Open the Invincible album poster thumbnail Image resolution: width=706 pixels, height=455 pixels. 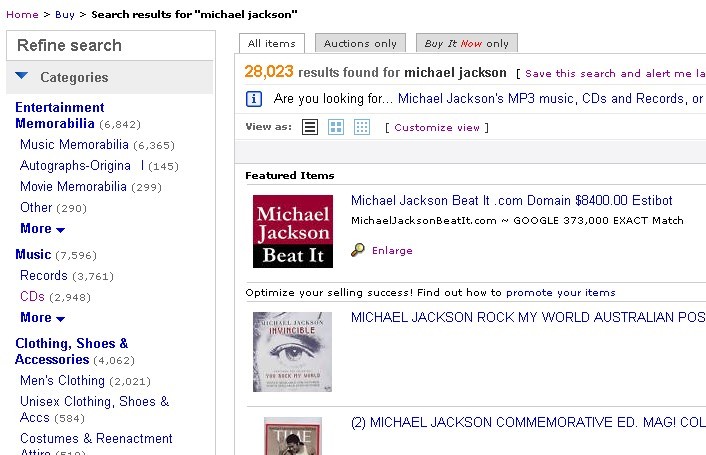pos(292,351)
